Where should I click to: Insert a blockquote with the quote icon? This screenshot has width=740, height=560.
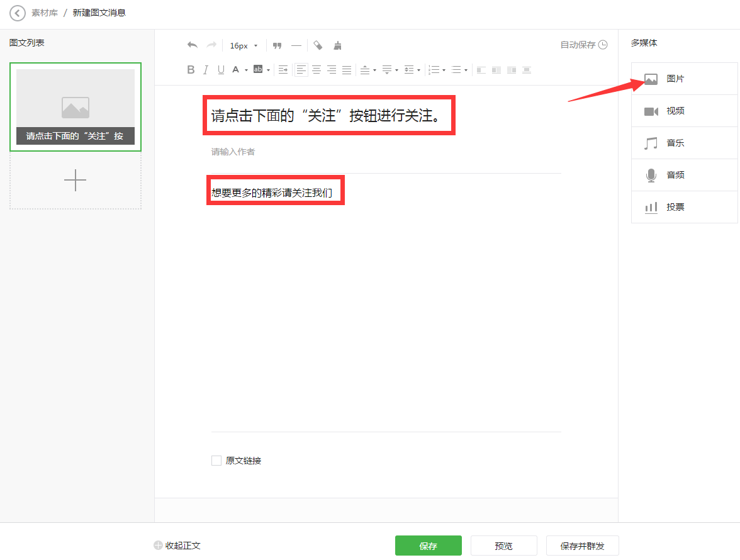coord(277,45)
